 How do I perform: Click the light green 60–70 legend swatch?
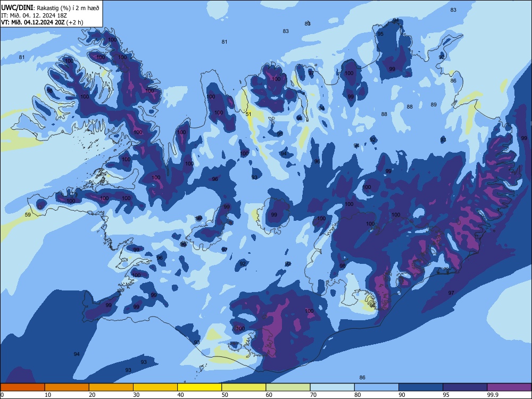point(288,387)
